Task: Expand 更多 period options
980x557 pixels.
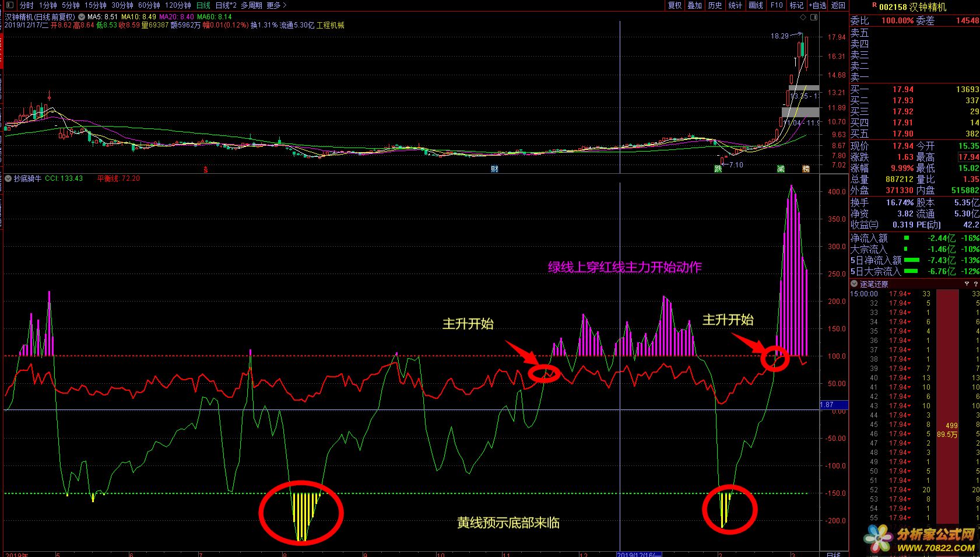Action: (x=276, y=5)
